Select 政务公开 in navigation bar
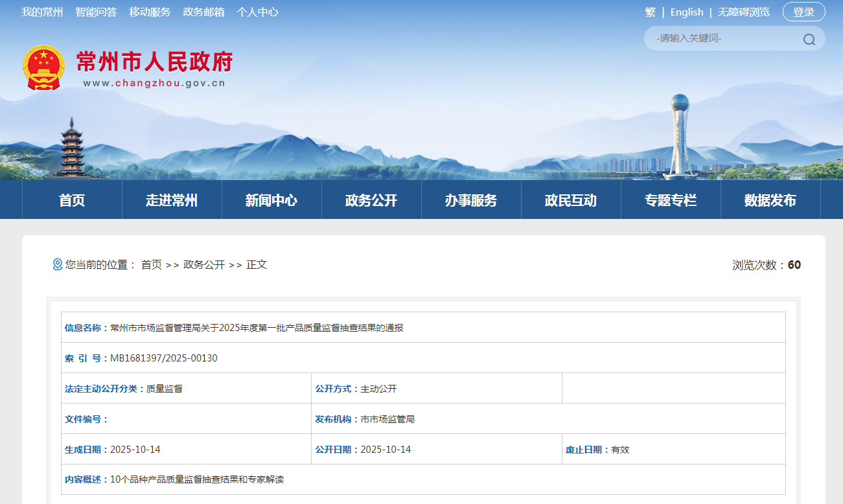This screenshot has height=504, width=843. 371,200
